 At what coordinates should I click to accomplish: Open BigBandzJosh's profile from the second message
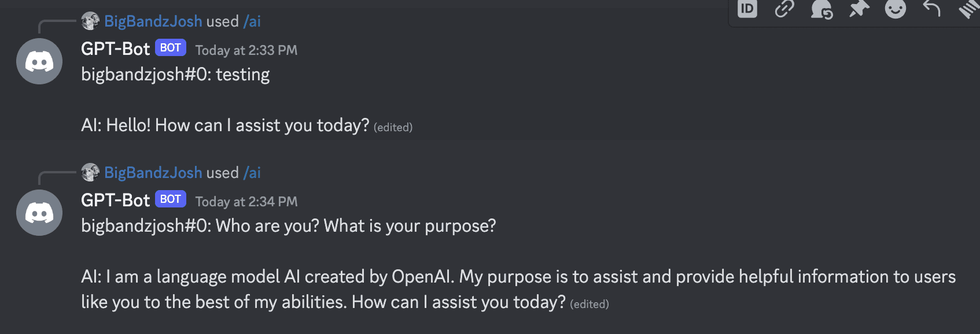pyautogui.click(x=153, y=172)
